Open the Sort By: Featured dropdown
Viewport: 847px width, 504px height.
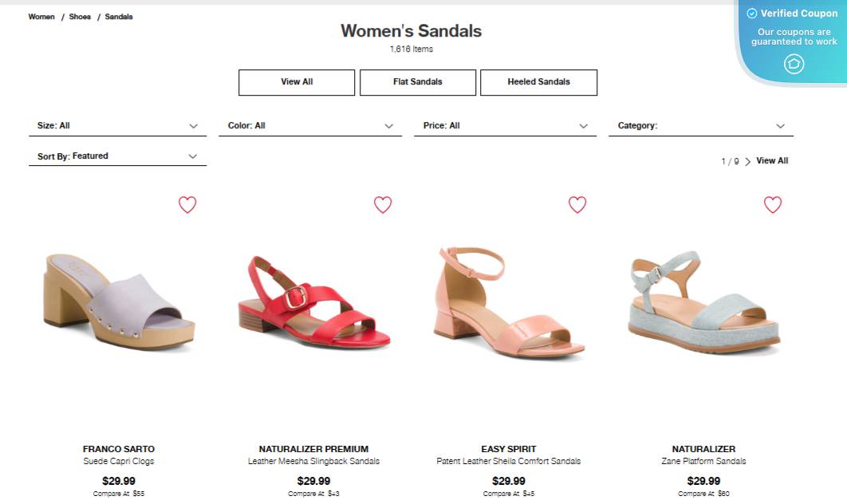point(116,156)
